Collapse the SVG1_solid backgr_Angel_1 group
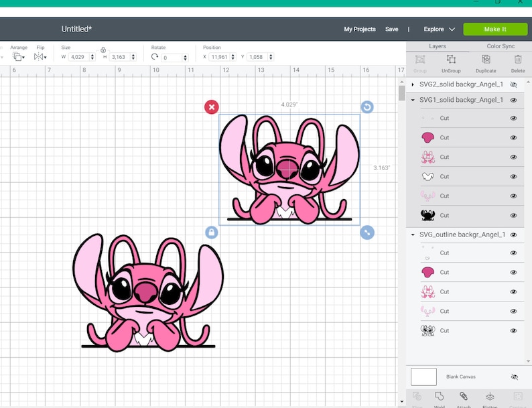The width and height of the screenshot is (532, 408). pyautogui.click(x=413, y=100)
